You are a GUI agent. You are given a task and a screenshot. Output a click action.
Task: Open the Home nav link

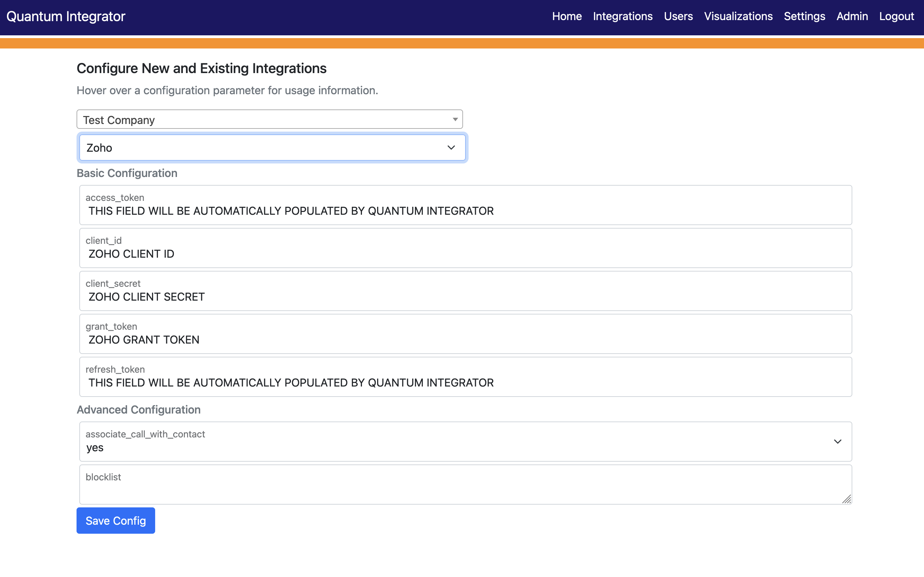tap(567, 16)
